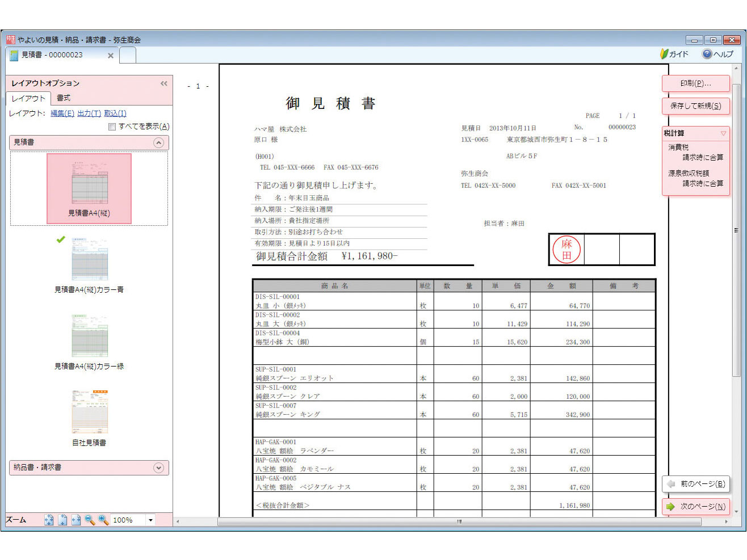Click the 取込(I) layout link

pos(115,113)
